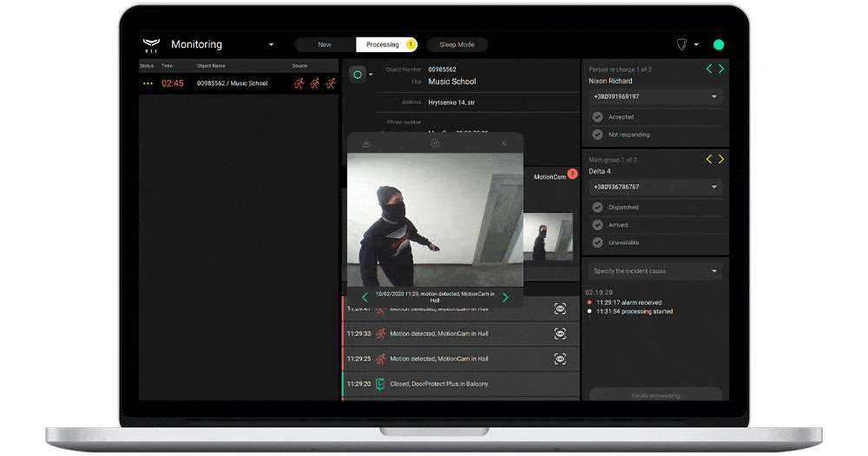Click the Finish processing button

(x=655, y=395)
